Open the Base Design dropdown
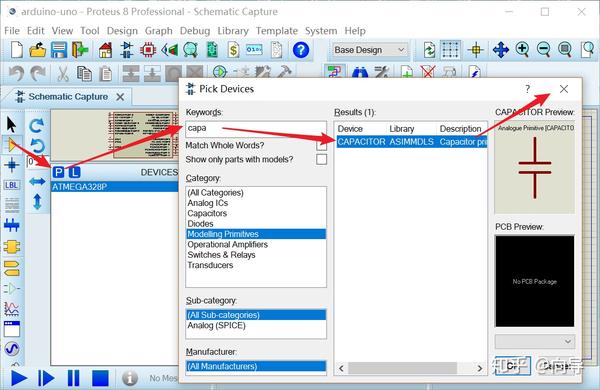600x390 pixels. point(369,50)
